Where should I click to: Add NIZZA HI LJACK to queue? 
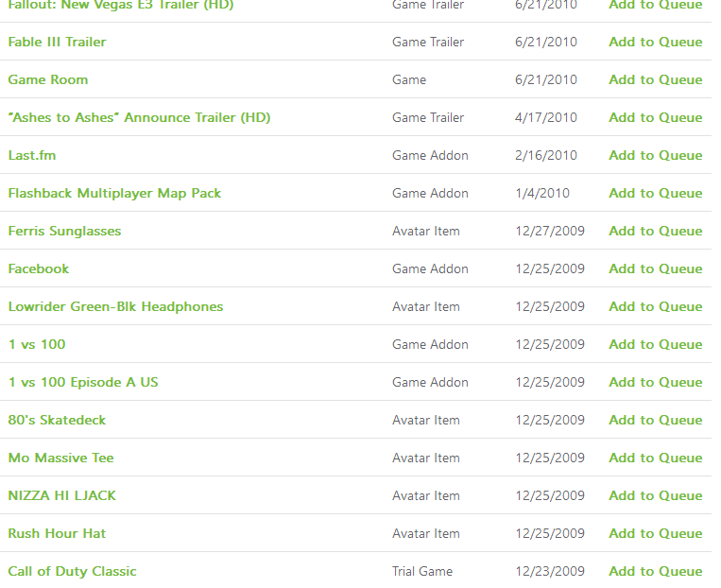[656, 495]
